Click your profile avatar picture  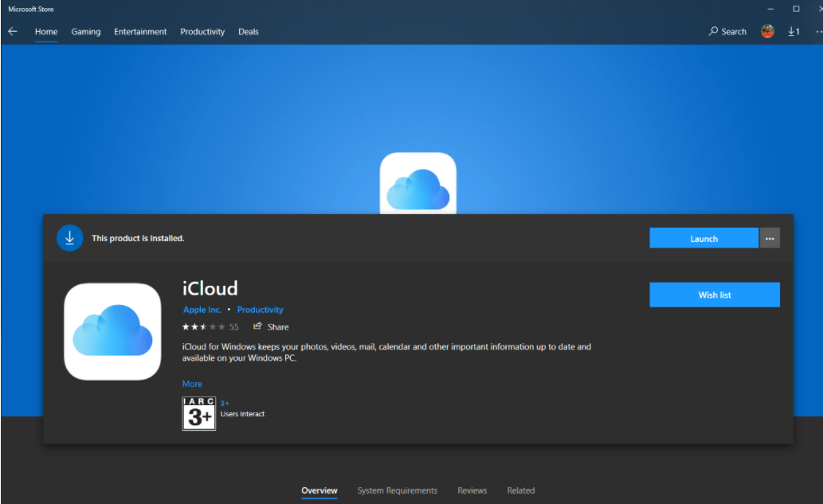point(766,31)
